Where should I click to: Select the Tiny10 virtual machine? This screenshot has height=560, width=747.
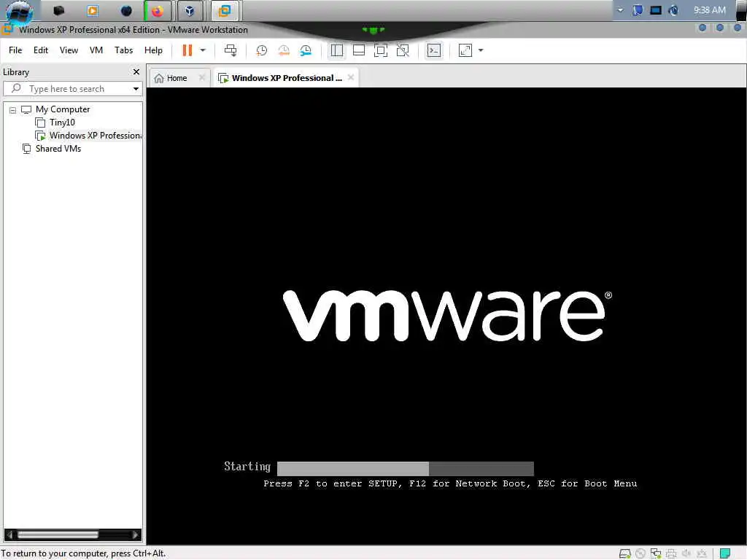(x=62, y=122)
